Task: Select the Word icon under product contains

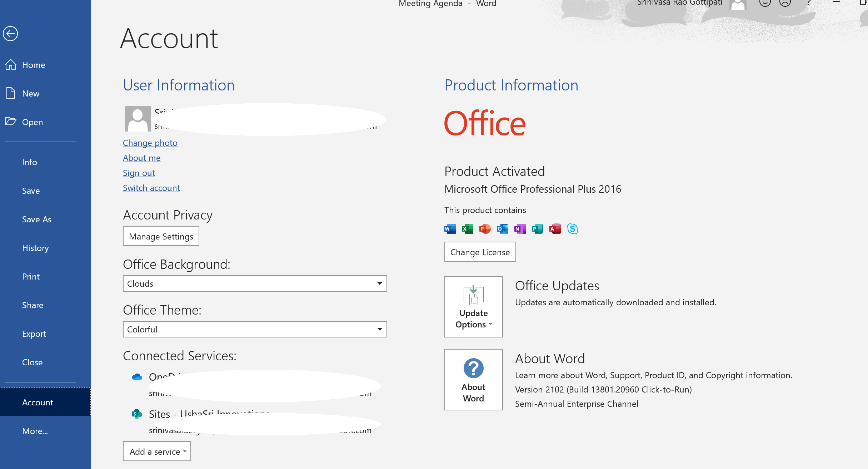Action: pyautogui.click(x=450, y=229)
